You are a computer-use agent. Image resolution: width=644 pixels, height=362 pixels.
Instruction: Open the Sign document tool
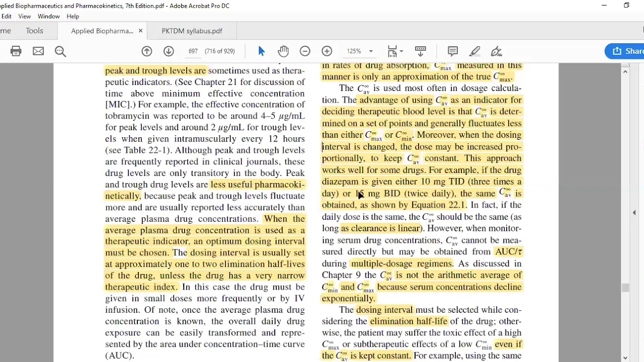(497, 51)
